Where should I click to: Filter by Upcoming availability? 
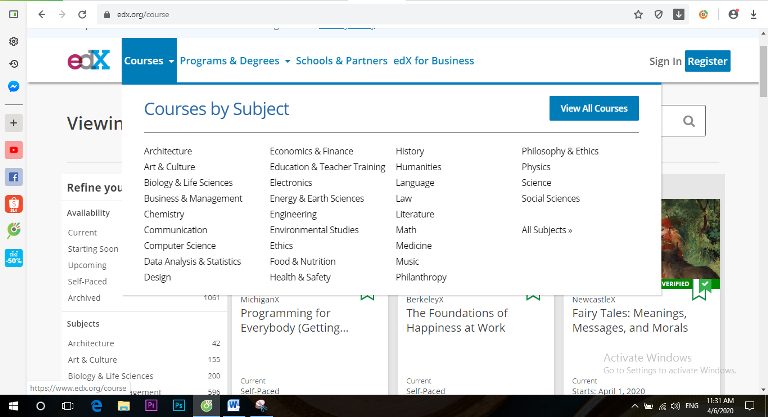click(87, 265)
